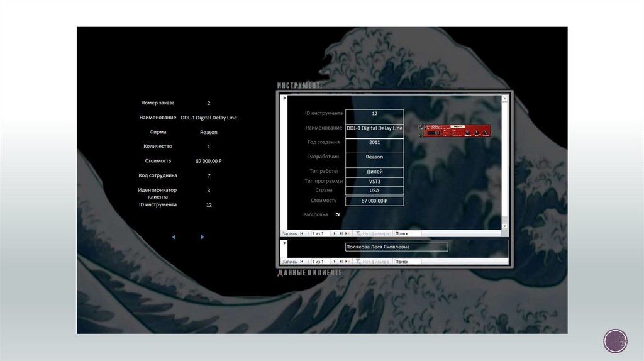
Task: Click Код сотрудника value 7
Action: click(x=209, y=175)
